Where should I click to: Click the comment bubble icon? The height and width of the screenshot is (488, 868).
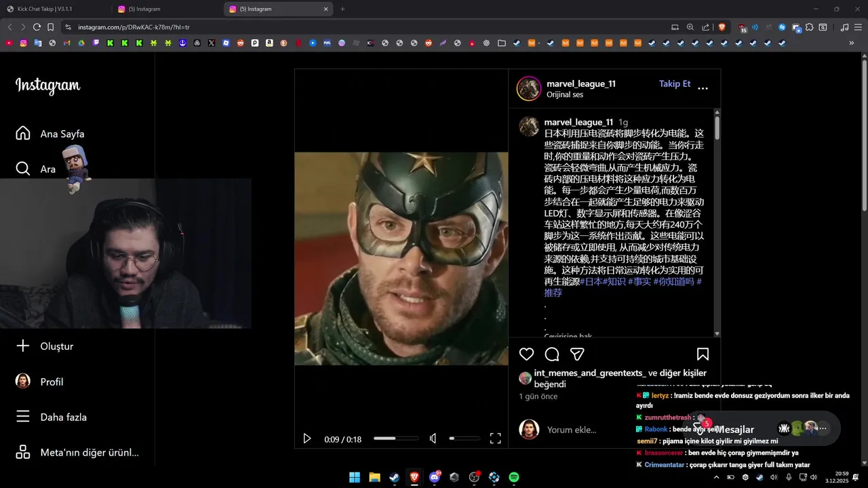coord(552,354)
